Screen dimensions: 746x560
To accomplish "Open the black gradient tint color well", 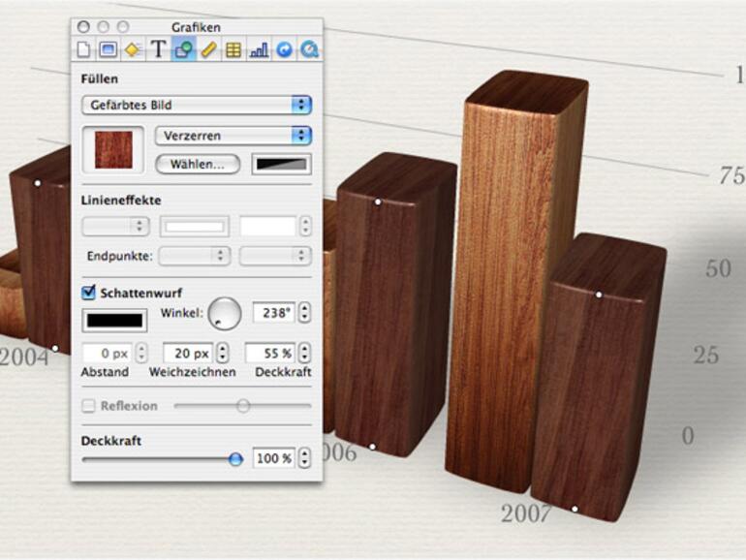I will 282,165.
